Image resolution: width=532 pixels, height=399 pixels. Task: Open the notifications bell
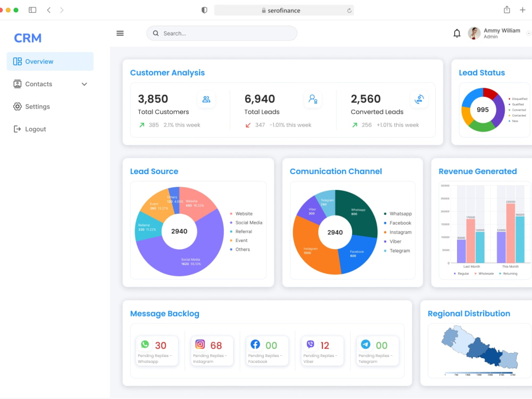click(x=457, y=33)
